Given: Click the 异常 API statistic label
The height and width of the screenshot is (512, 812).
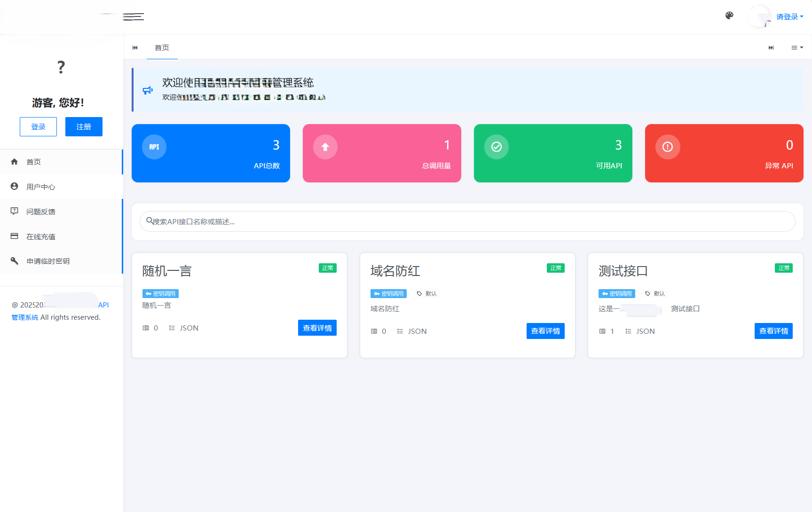Looking at the screenshot, I should (779, 165).
